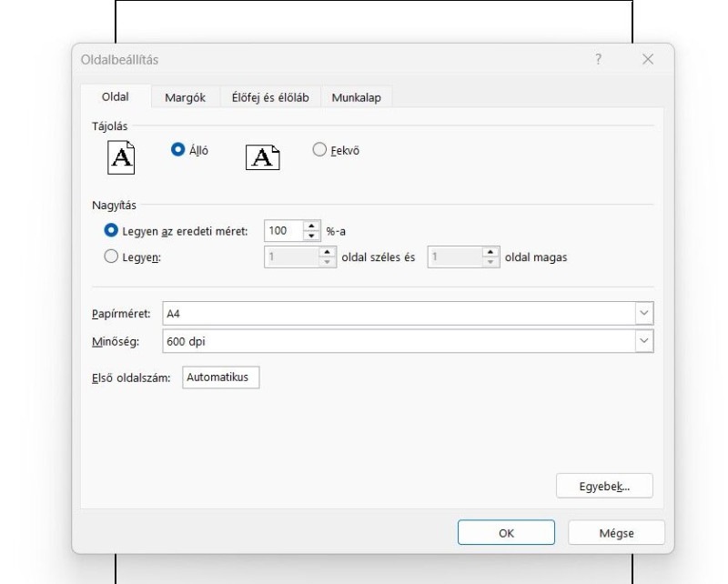Screen dimensions: 728x584
Task: Increase pages tall spinner up arrow
Action: coord(490,252)
